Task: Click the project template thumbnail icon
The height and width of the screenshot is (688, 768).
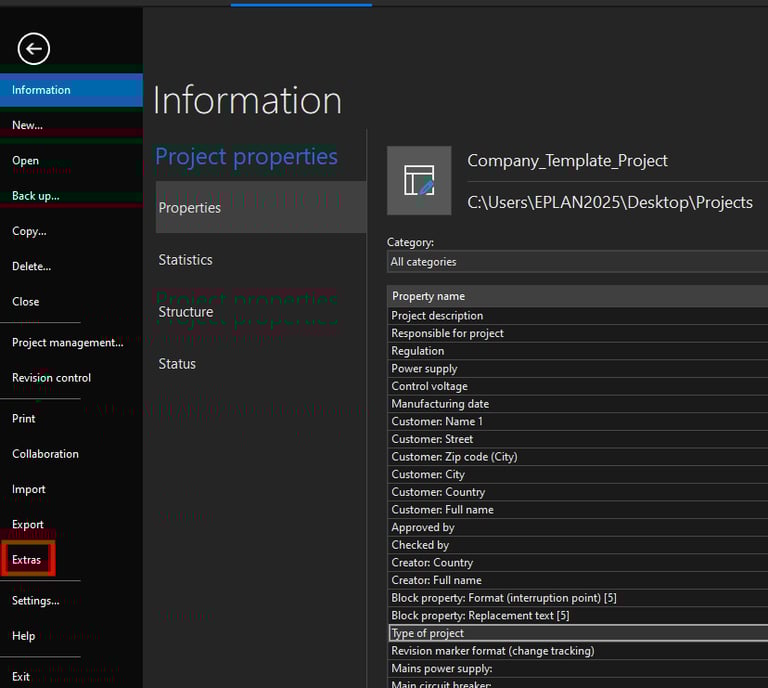Action: point(419,180)
